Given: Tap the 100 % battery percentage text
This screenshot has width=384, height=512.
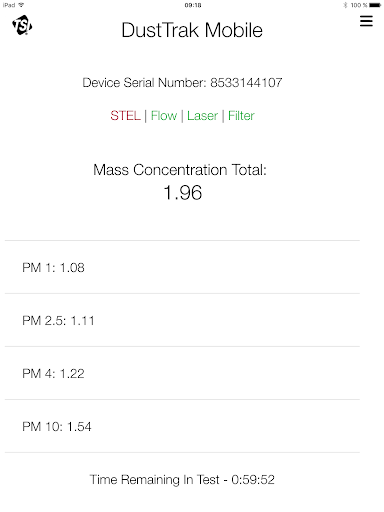Looking at the screenshot, I should [x=359, y=5].
